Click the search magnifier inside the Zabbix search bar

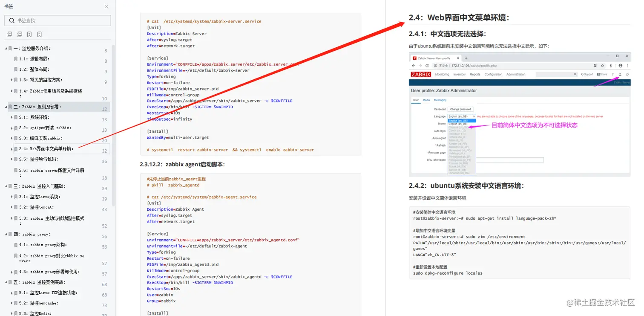pos(575,74)
